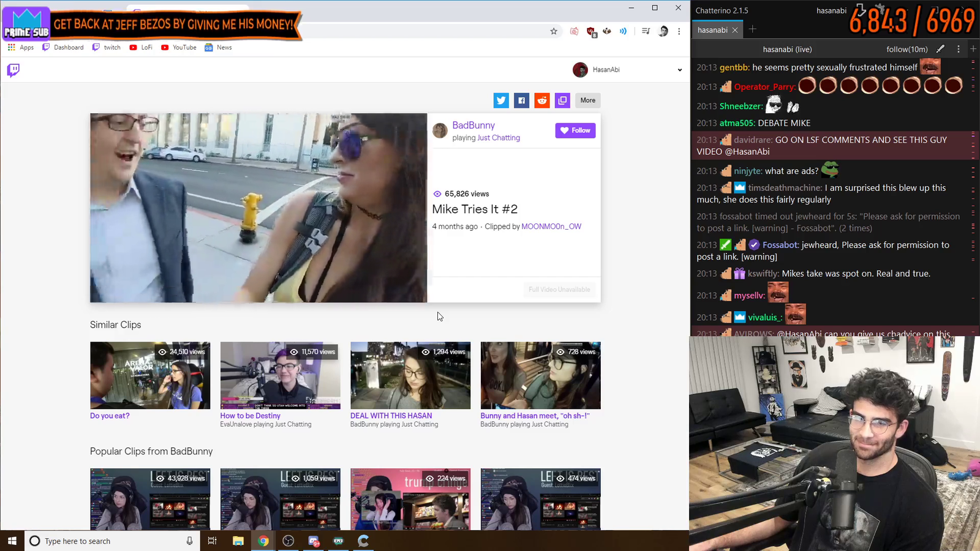Open the News bookmark
This screenshot has height=551, width=980.
(218, 47)
